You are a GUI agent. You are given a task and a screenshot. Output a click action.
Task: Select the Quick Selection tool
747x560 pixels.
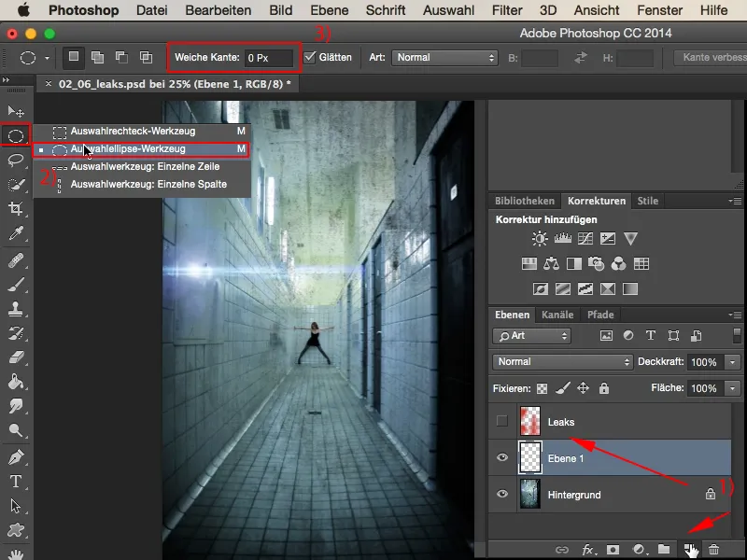click(x=16, y=185)
